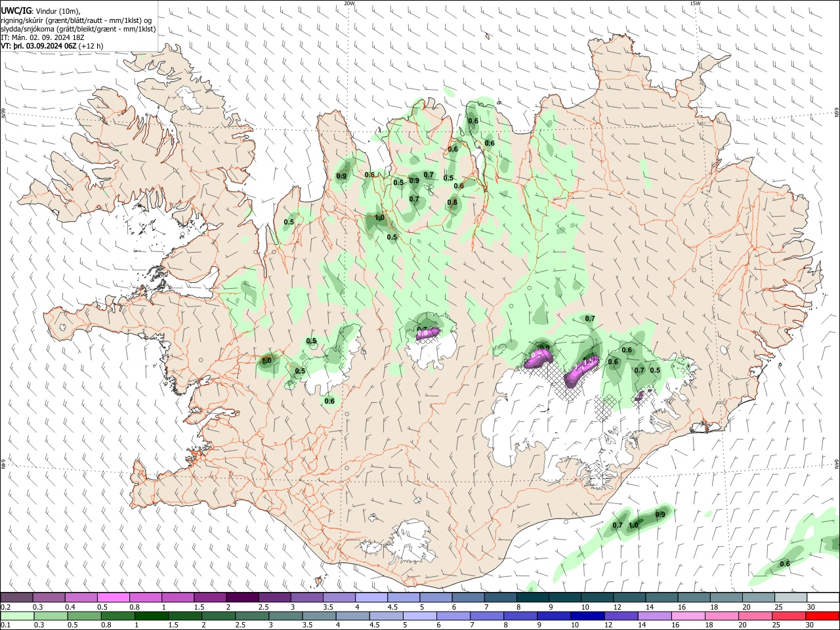Click the "20W" longitude label at top edge
The width and height of the screenshot is (840, 630).
click(350, 3)
